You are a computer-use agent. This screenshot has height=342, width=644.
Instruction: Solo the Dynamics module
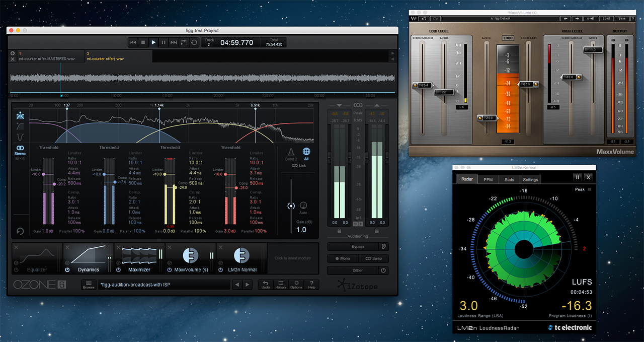click(x=67, y=263)
